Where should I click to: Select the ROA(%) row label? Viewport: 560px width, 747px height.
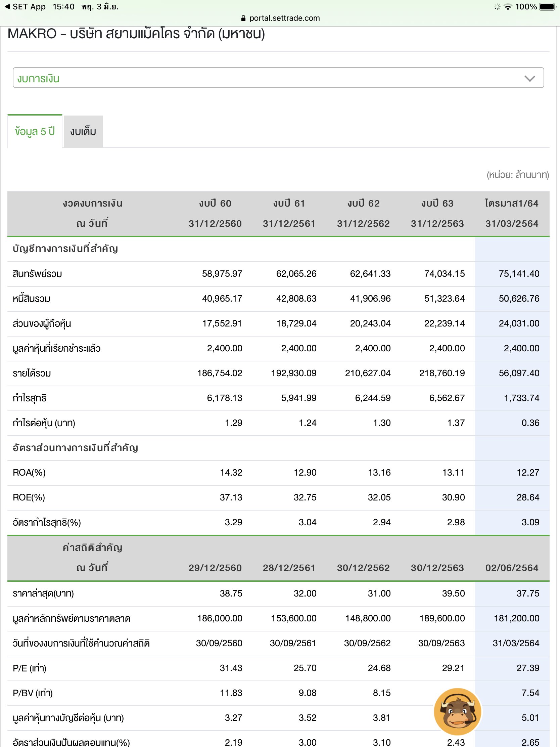[29, 473]
